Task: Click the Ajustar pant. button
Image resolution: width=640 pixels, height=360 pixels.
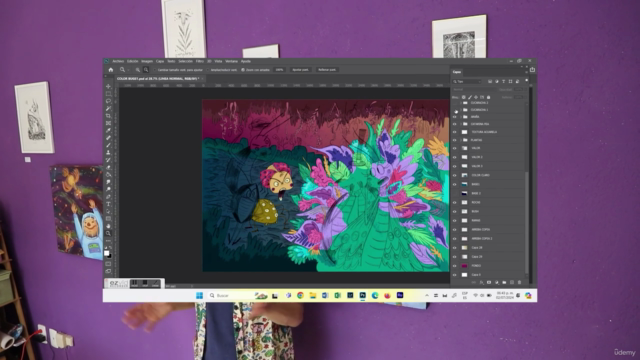Action: [x=301, y=70]
